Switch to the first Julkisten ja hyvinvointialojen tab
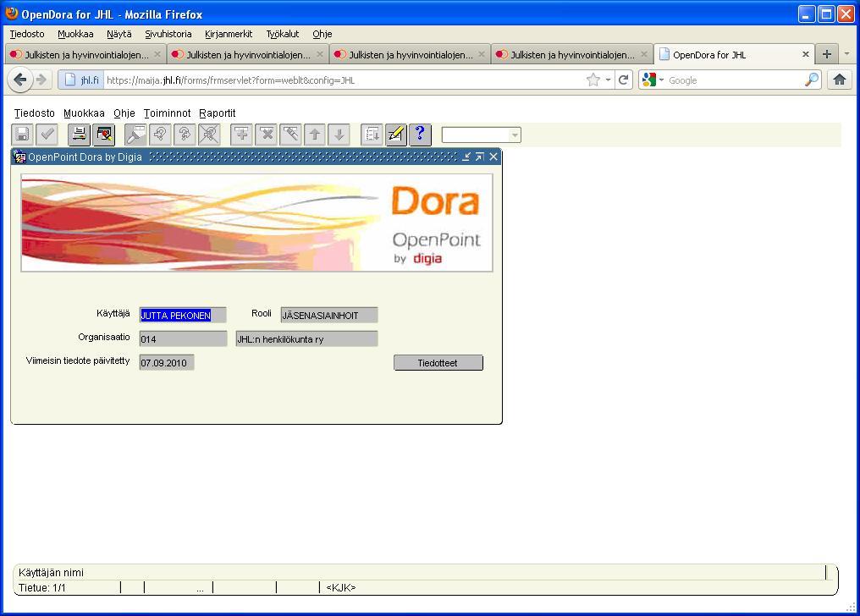Image resolution: width=860 pixels, height=616 pixels. [x=86, y=55]
